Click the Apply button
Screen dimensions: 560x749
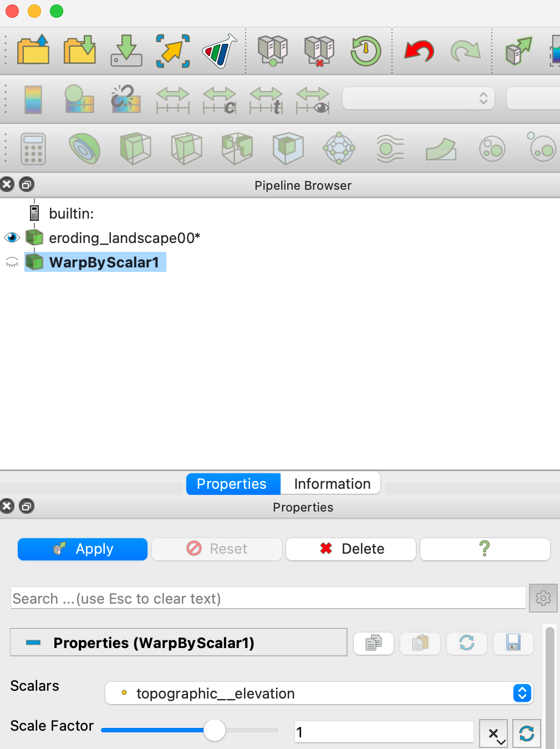tap(83, 549)
